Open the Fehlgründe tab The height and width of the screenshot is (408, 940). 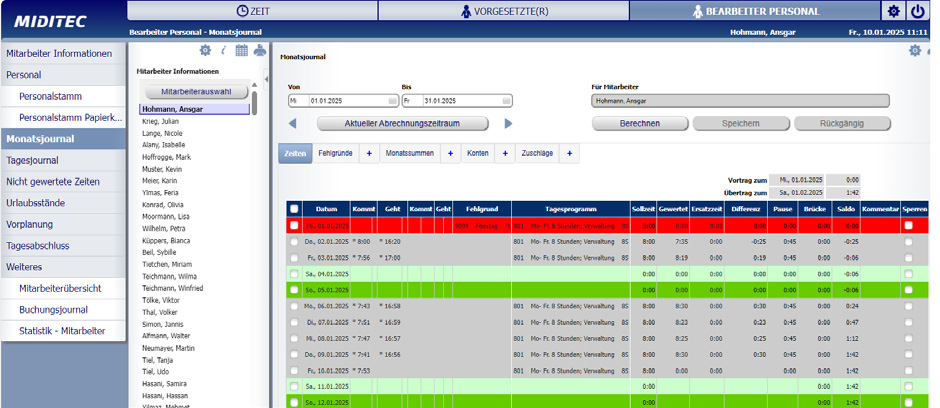tap(336, 153)
